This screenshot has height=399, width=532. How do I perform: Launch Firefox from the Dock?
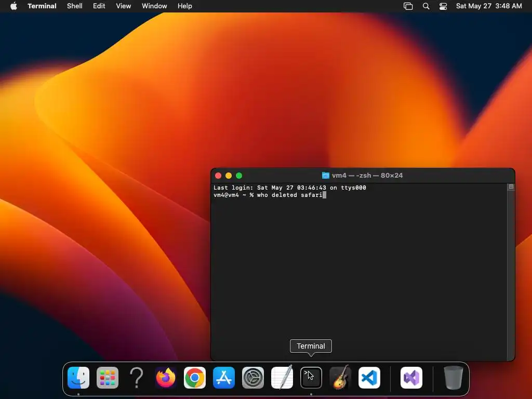coord(166,378)
